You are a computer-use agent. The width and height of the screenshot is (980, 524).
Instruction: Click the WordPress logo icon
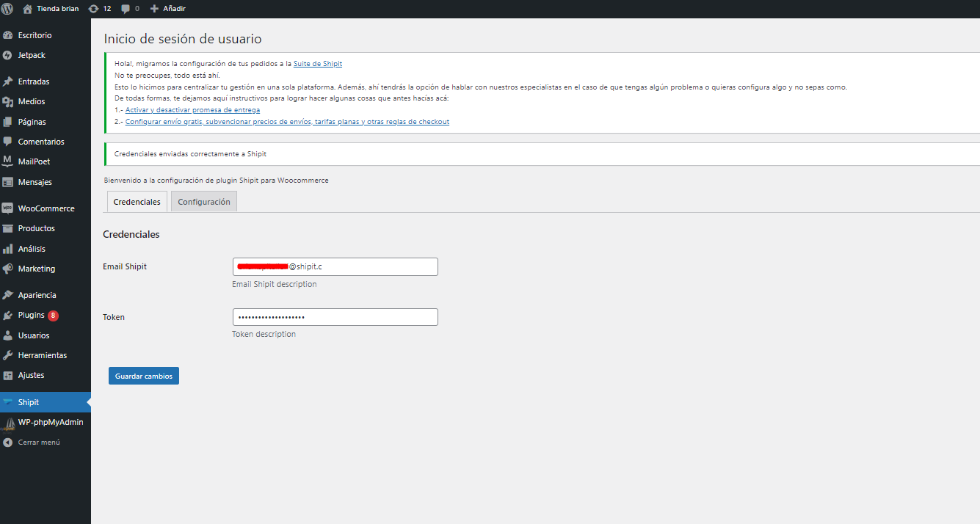tap(7, 9)
